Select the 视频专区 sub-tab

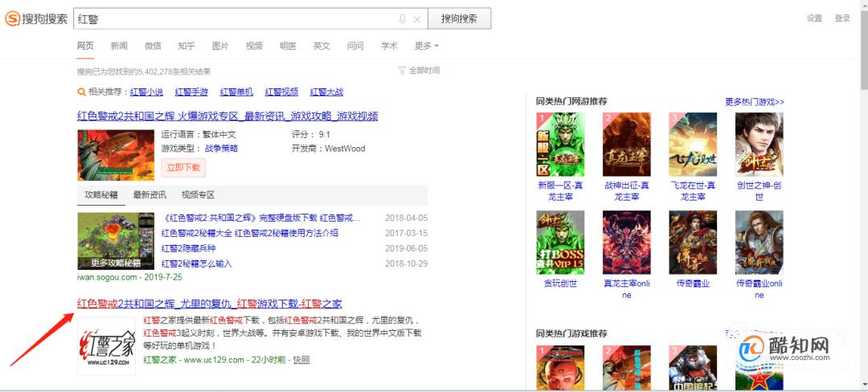(x=198, y=195)
